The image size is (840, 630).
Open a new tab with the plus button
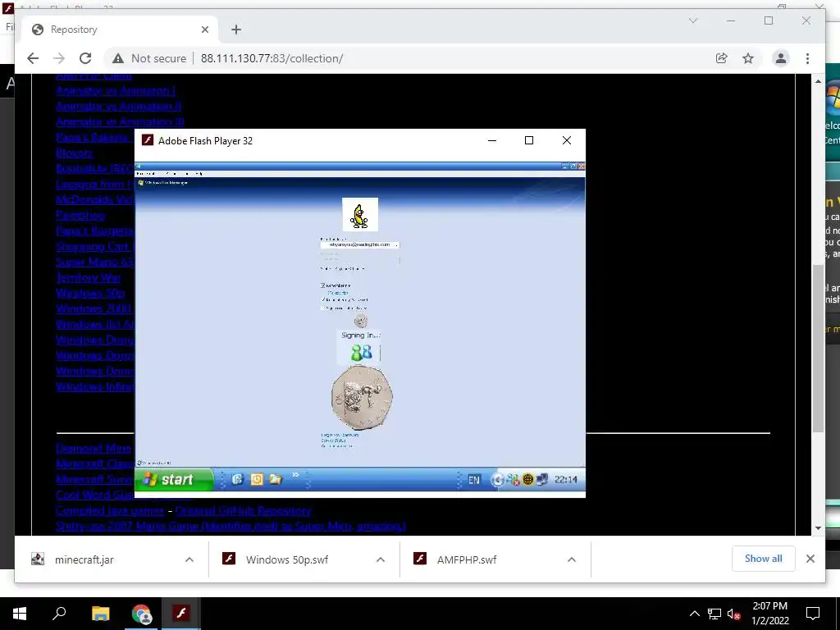click(x=236, y=30)
